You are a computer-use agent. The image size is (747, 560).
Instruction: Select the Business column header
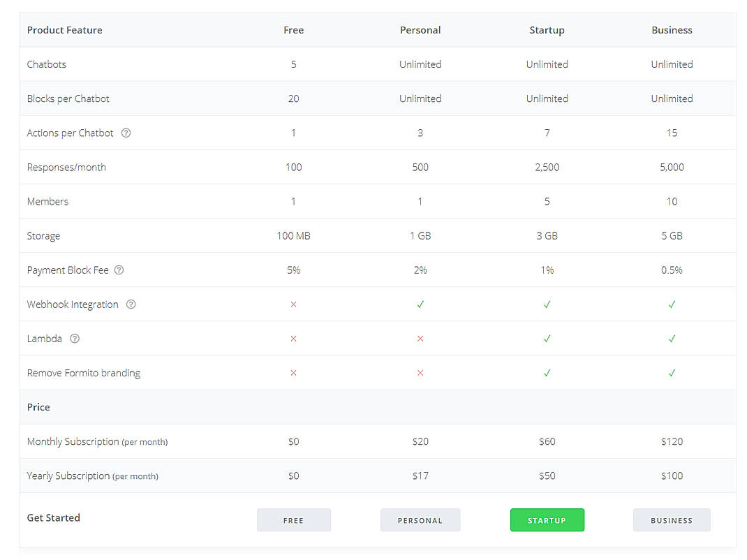pos(672,30)
